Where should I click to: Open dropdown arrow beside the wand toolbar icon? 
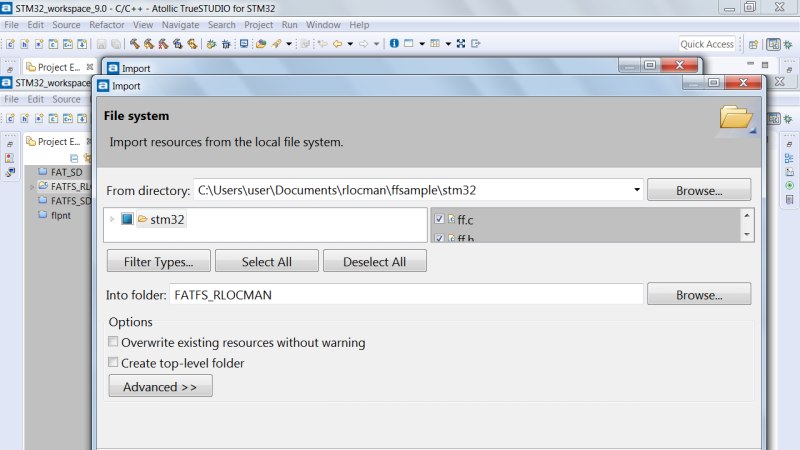click(x=289, y=44)
